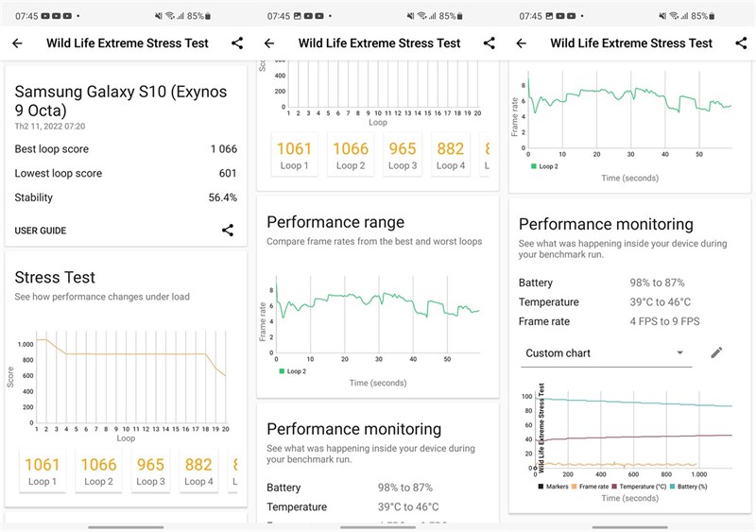Toggle Battery (%) legend in custom chart
756x532 pixels.
coord(689,487)
